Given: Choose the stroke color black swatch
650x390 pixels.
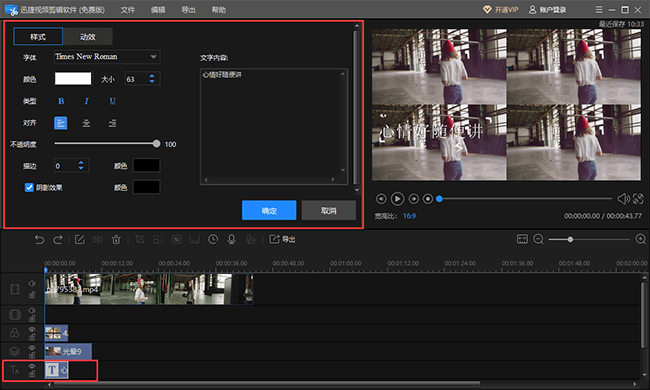Looking at the screenshot, I should [x=146, y=165].
